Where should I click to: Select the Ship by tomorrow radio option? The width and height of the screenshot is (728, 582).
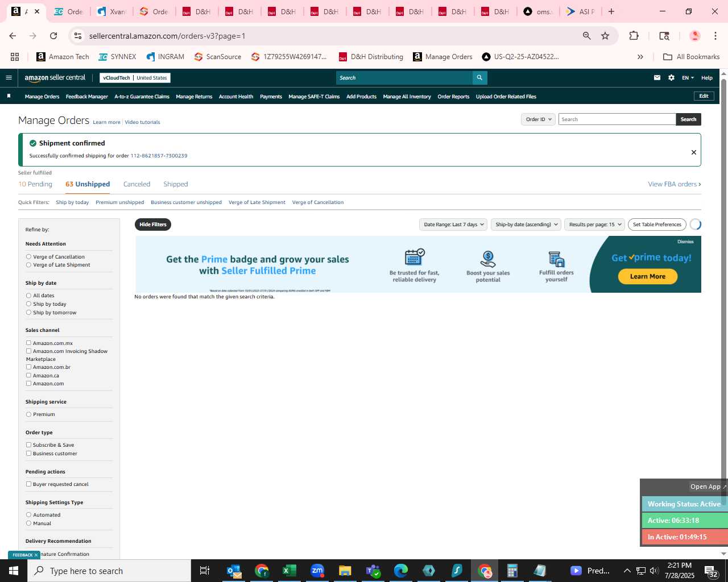coord(28,313)
